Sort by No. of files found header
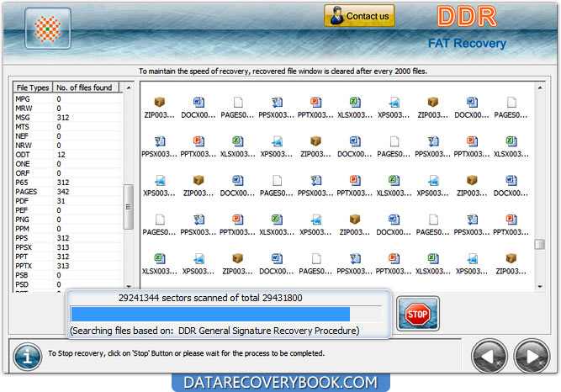 point(86,87)
